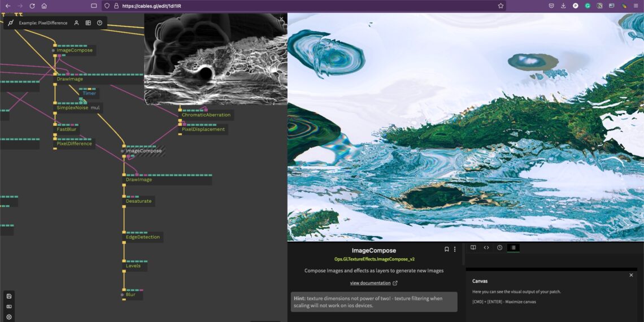This screenshot has height=322, width=644.
Task: Switch to the book documentation tab
Action: click(x=473, y=247)
